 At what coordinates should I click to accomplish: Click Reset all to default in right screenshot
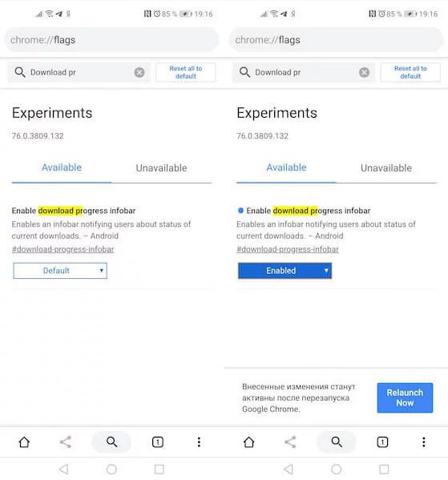coord(410,73)
